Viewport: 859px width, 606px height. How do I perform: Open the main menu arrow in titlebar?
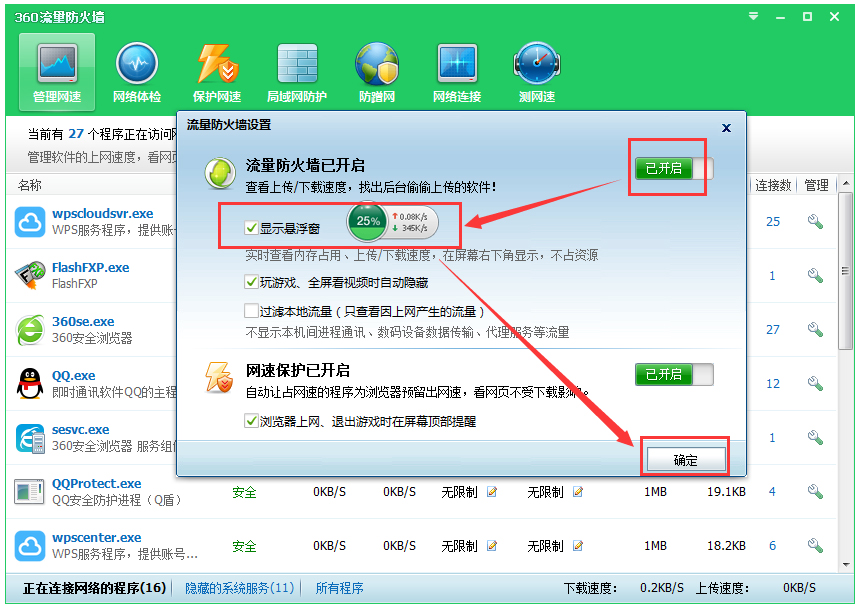(x=751, y=16)
